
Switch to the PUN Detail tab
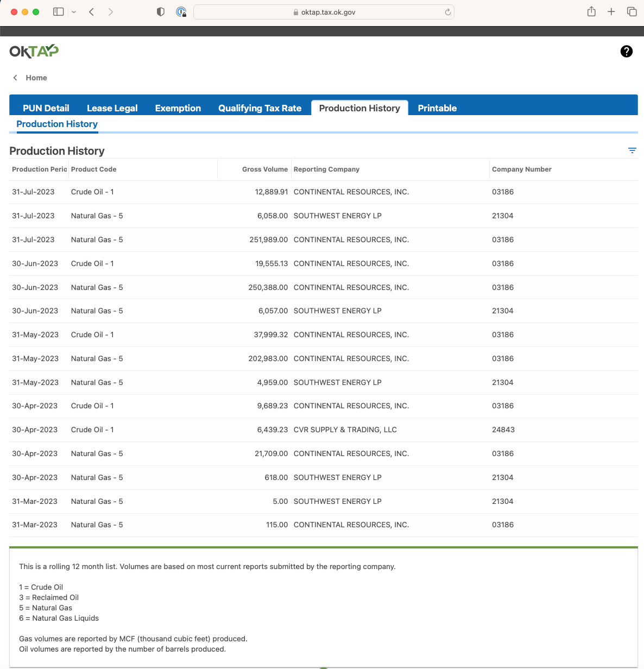pos(46,108)
